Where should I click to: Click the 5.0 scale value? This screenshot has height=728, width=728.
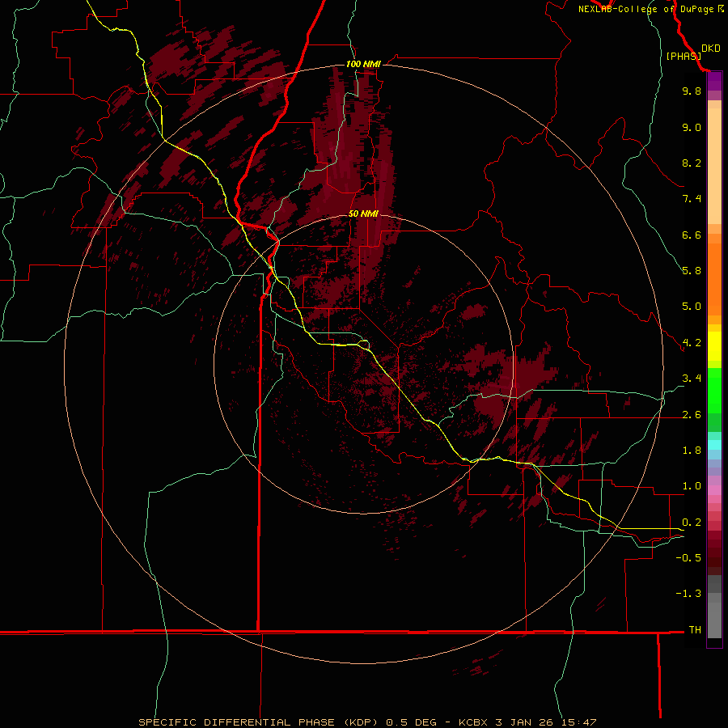(692, 307)
